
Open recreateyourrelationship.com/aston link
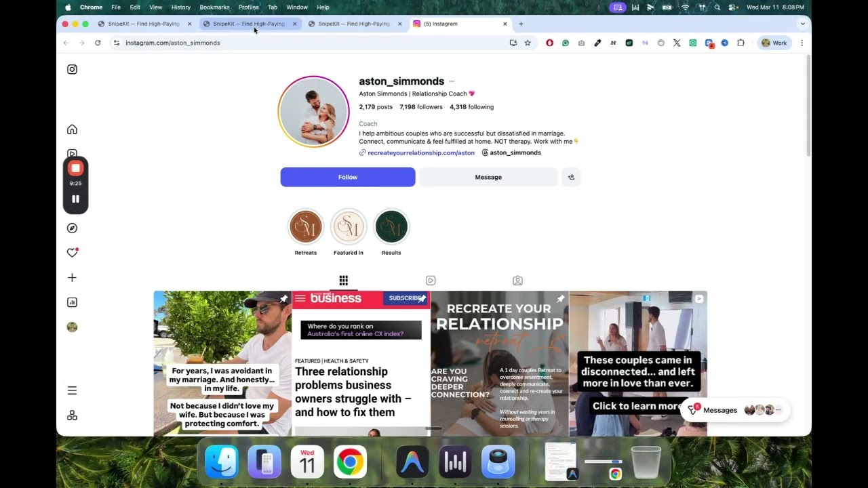tap(421, 153)
